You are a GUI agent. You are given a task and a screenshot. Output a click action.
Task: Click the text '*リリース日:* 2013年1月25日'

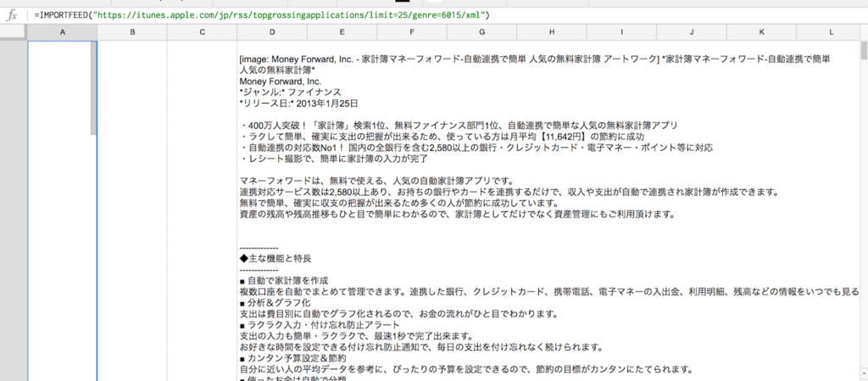click(299, 104)
